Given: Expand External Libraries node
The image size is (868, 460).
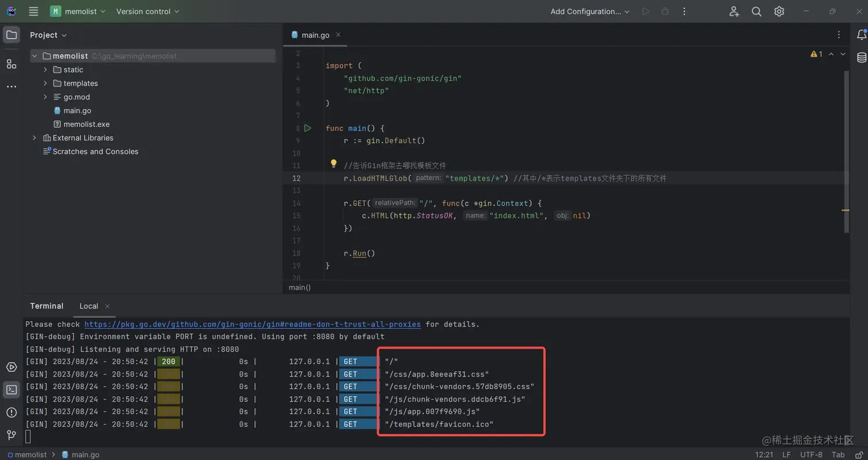Looking at the screenshot, I should (x=34, y=138).
